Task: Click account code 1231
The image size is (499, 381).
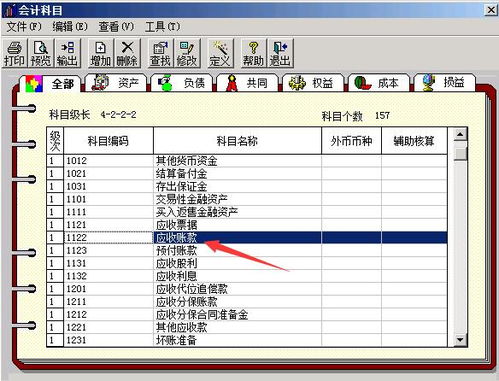Action: [x=77, y=340]
